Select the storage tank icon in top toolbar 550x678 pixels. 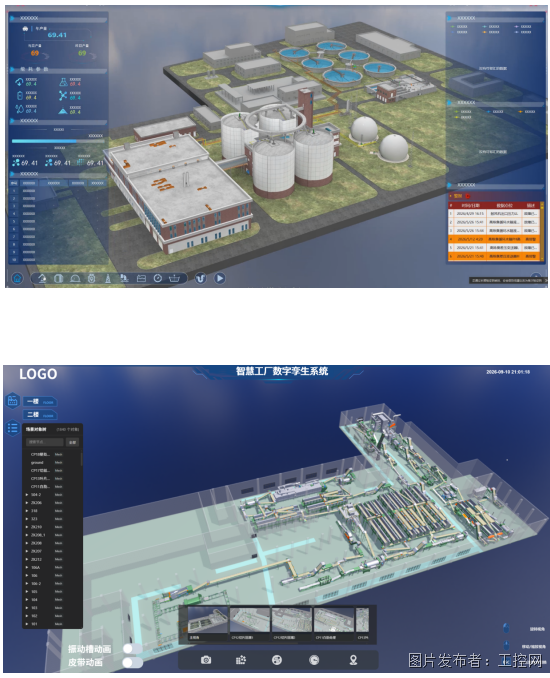(x=58, y=278)
